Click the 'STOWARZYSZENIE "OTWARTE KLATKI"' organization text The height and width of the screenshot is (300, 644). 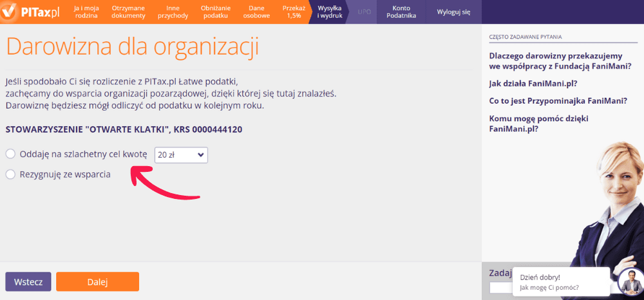point(88,130)
